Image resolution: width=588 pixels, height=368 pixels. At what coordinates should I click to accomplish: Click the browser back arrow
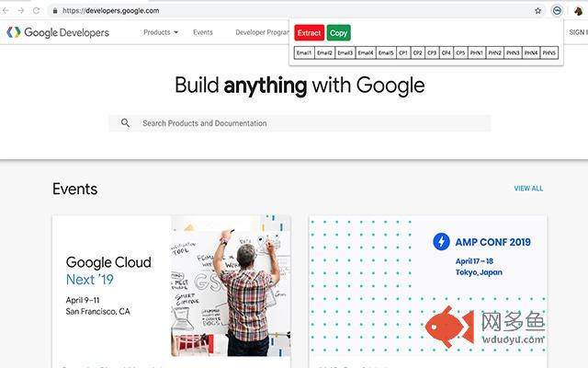pyautogui.click(x=7, y=10)
